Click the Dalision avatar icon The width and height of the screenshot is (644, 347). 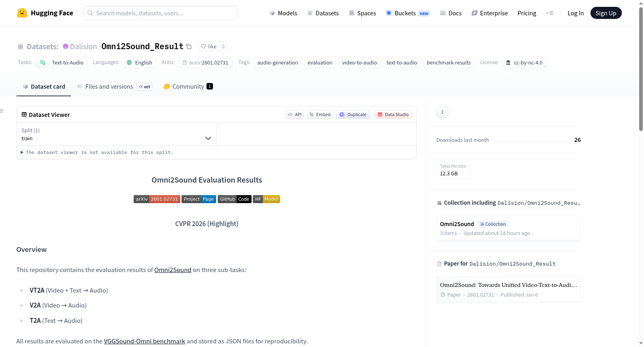click(66, 46)
